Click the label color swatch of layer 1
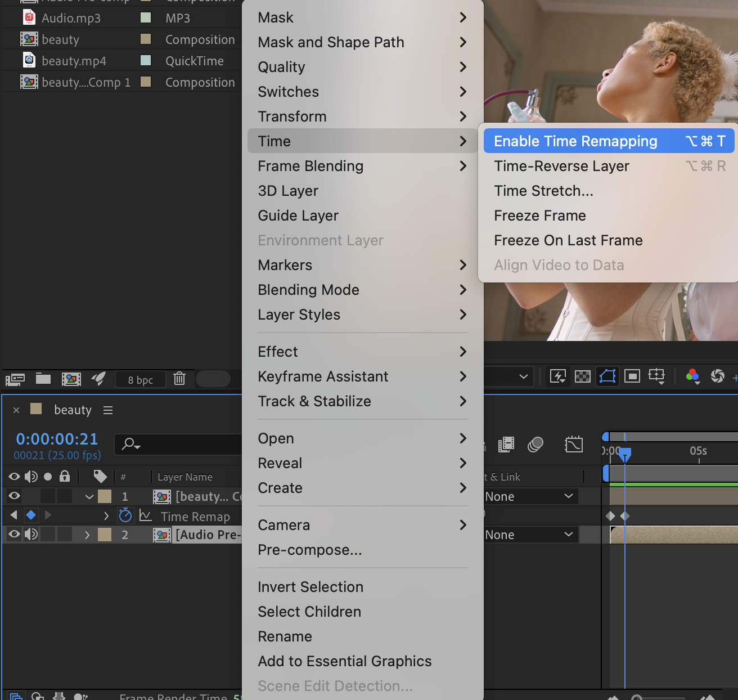This screenshot has width=738, height=700. click(105, 496)
